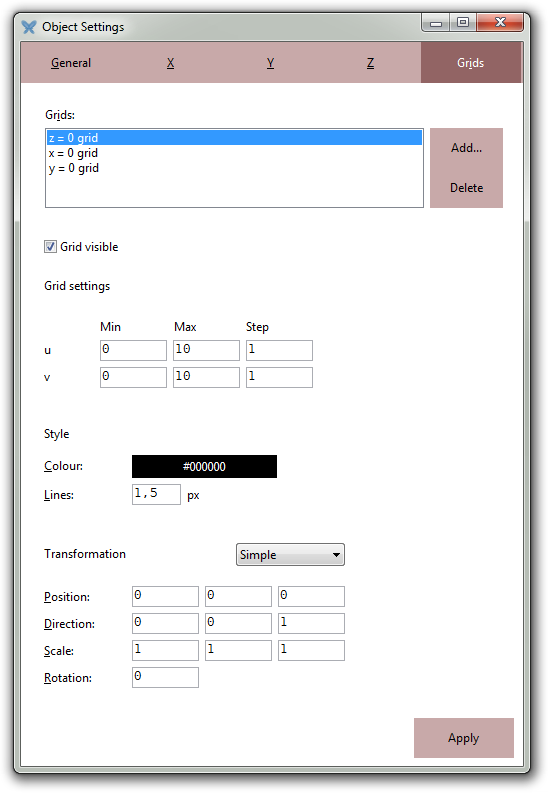Focus the v Step input field

pos(279,377)
